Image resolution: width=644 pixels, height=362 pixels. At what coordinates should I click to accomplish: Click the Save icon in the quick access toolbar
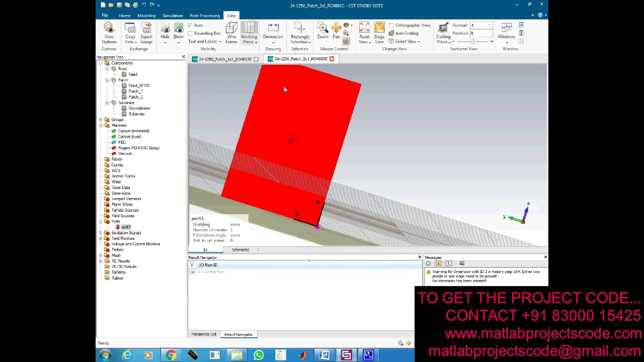(119, 5)
